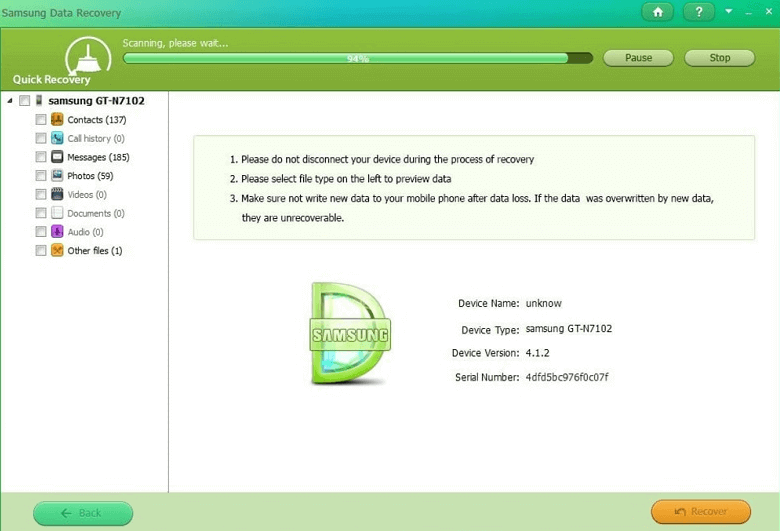
Task: Click Device Name value unknow
Action: [544, 303]
